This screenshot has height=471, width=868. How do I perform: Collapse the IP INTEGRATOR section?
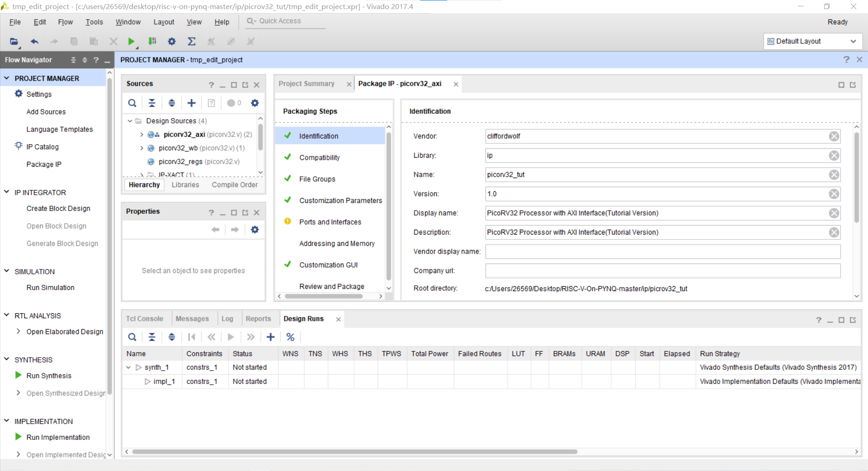[x=7, y=192]
